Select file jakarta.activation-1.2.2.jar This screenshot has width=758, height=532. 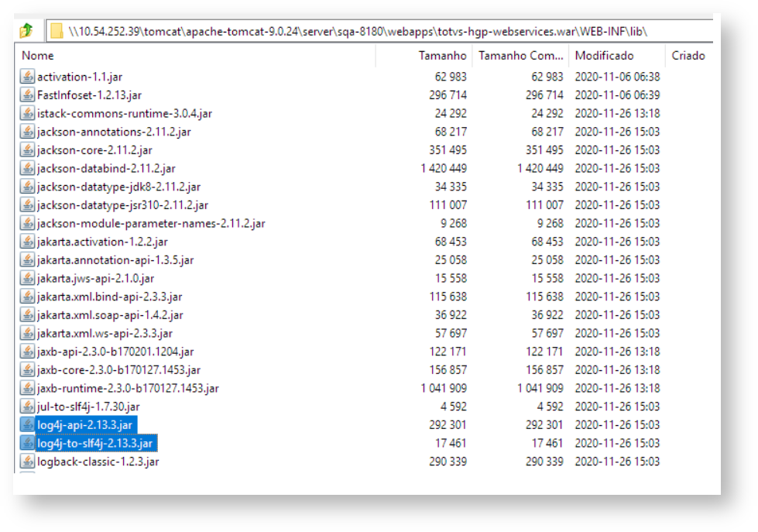pos(102,242)
